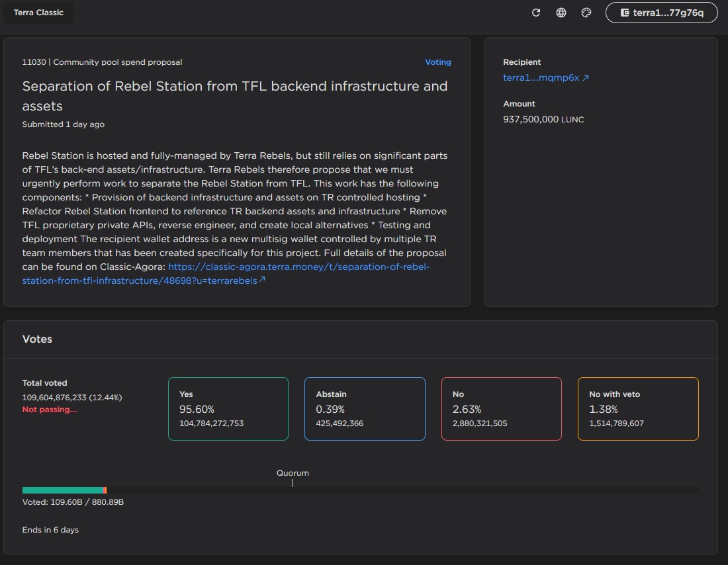
Task: Click the external arrow after the agora link
Action: (x=262, y=279)
